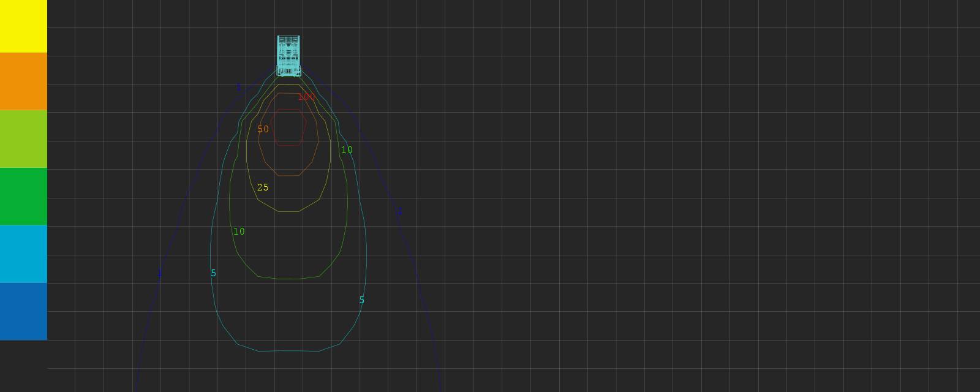Viewport: 980px width, 392px height.
Task: Click inside the innermost red hexagonal contour
Action: point(288,127)
